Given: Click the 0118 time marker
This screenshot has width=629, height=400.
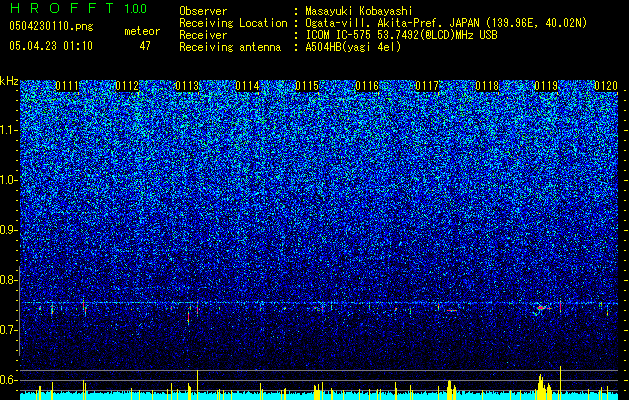Looking at the screenshot, I should [487, 86].
